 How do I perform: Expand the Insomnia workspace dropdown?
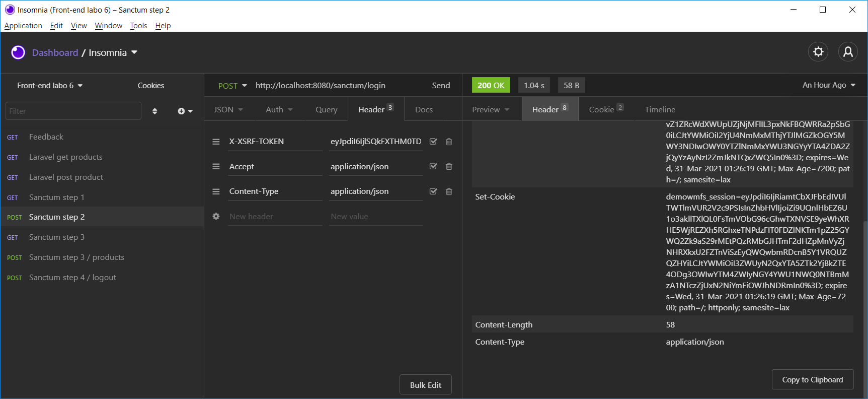tap(113, 52)
